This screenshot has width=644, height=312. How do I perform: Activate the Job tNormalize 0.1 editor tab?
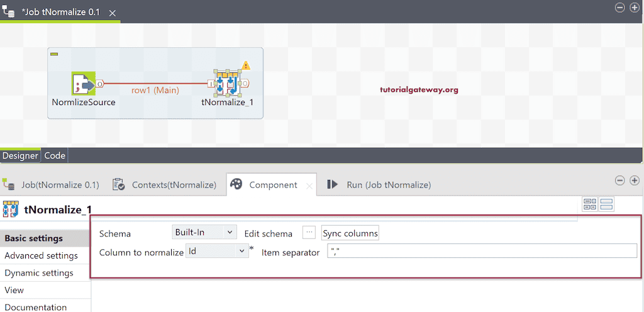(x=60, y=12)
